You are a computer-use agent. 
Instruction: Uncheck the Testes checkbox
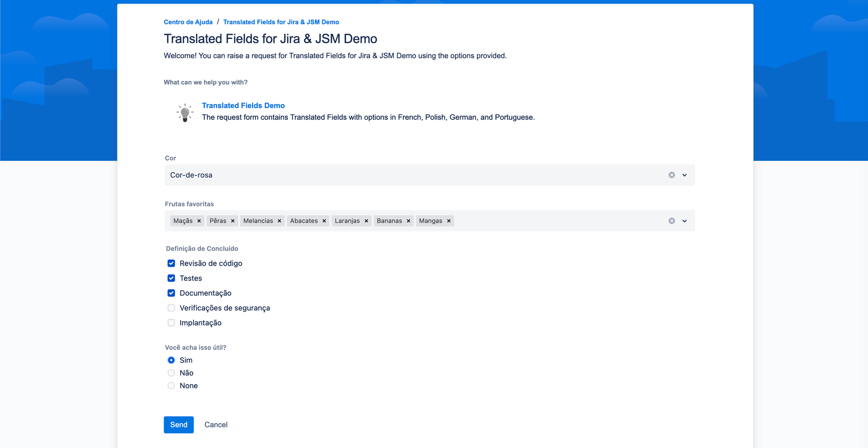point(171,278)
